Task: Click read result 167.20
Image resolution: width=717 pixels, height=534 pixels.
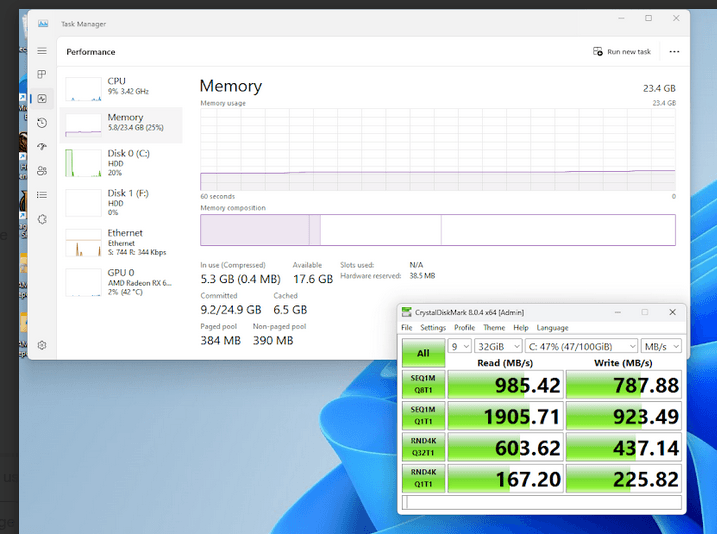Action: point(505,479)
